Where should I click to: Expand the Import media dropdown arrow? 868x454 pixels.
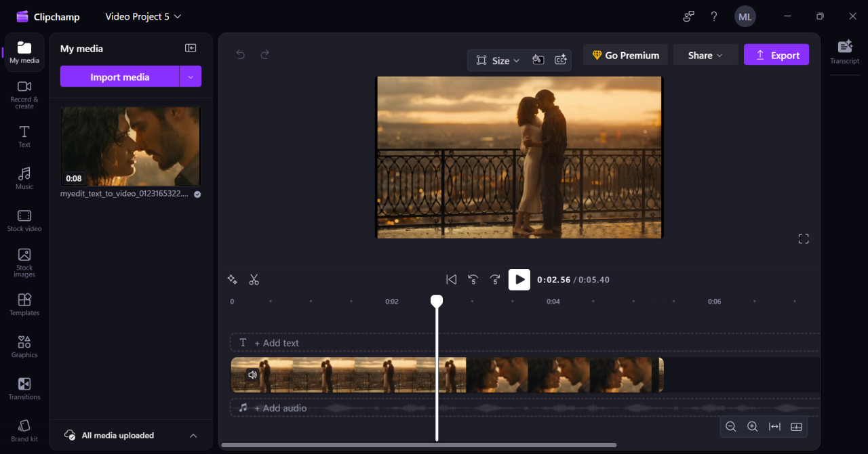(191, 77)
